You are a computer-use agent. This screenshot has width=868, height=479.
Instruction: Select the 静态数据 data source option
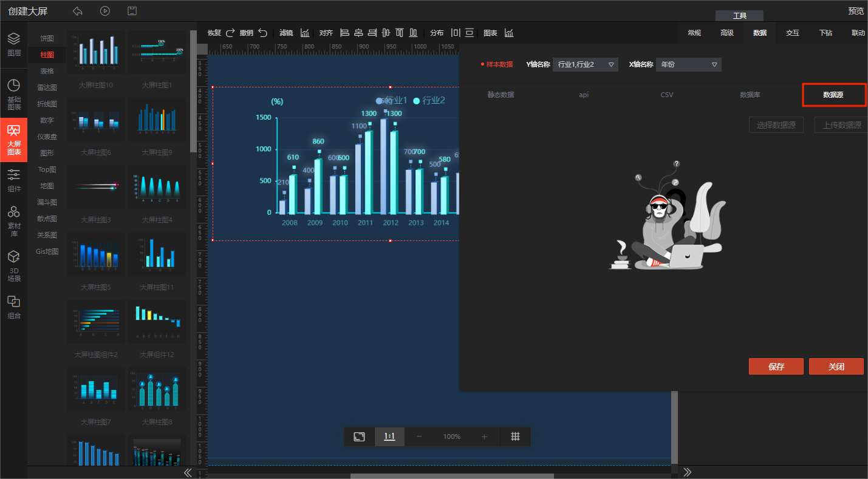coord(501,95)
